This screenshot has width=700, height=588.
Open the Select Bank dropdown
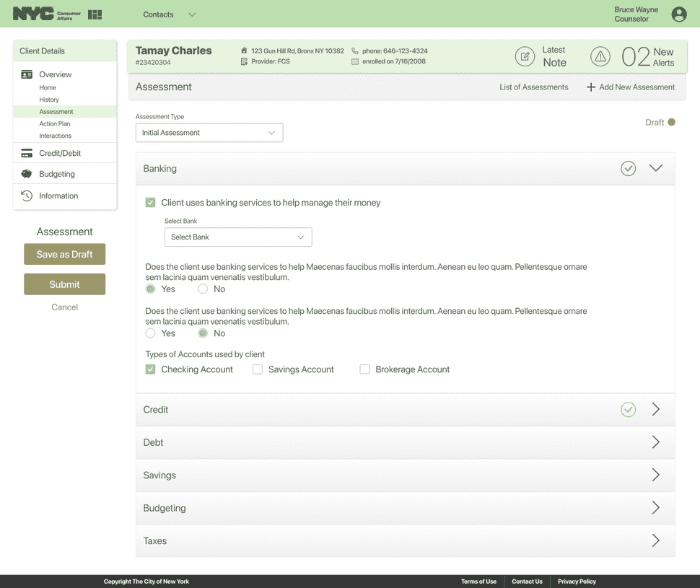point(238,237)
